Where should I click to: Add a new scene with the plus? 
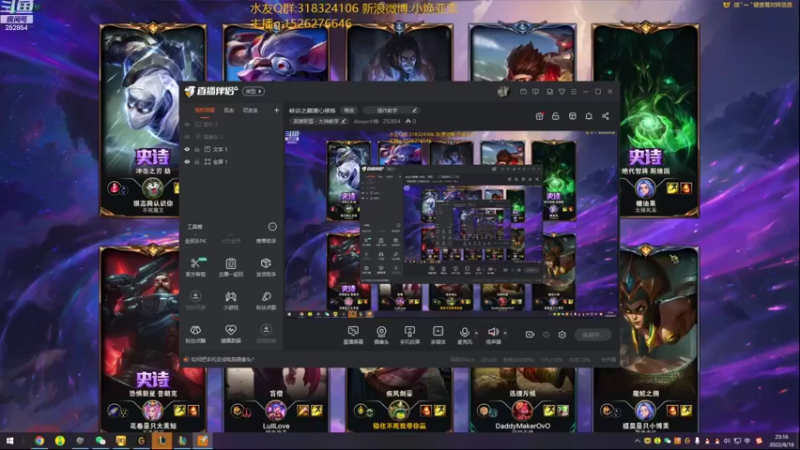coord(277,110)
